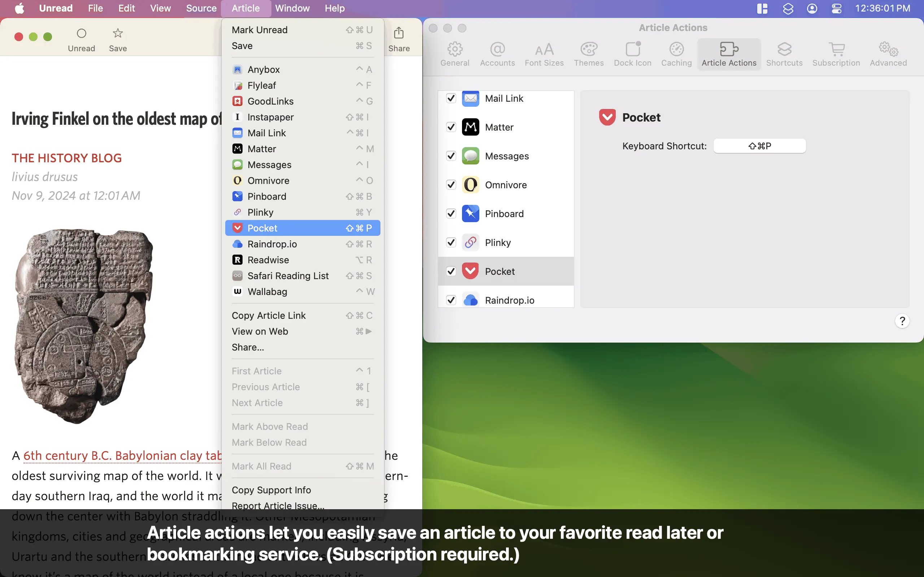Open the View menu
The height and width of the screenshot is (577, 924).
[160, 8]
